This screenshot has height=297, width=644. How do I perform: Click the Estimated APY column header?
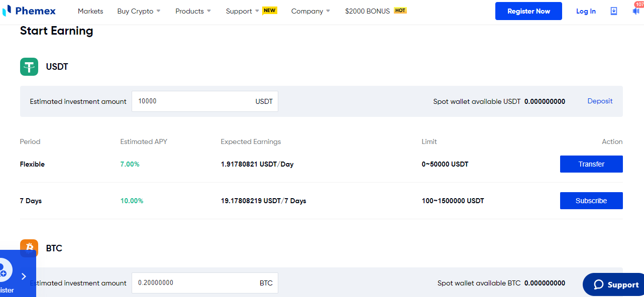coord(144,141)
